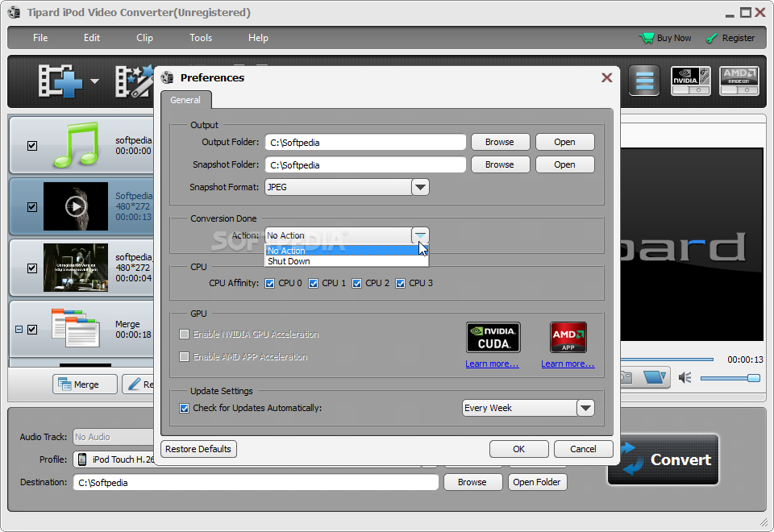This screenshot has height=532, width=774.
Task: Browse for the Output Folder
Action: pos(500,142)
